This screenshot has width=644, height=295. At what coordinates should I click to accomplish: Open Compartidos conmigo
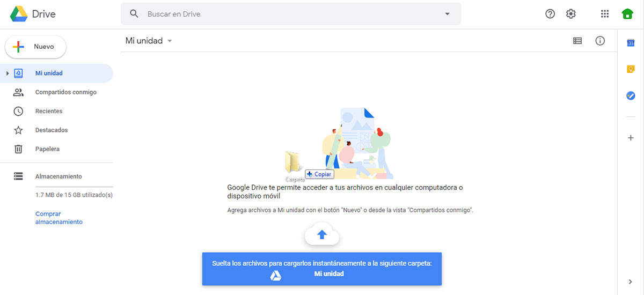point(65,92)
